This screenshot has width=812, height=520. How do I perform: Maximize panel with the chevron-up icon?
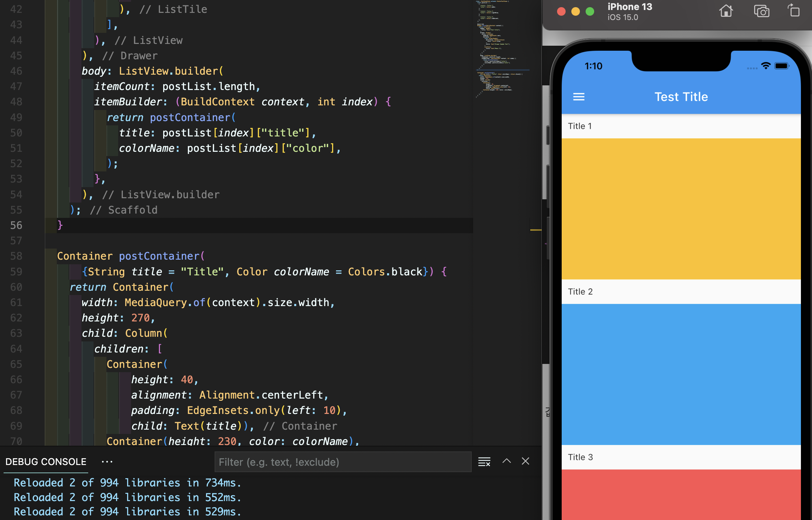[506, 461]
